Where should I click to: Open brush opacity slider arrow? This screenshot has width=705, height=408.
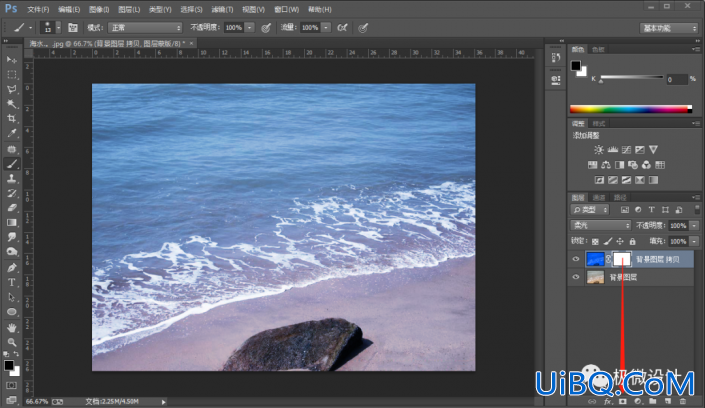(x=250, y=28)
